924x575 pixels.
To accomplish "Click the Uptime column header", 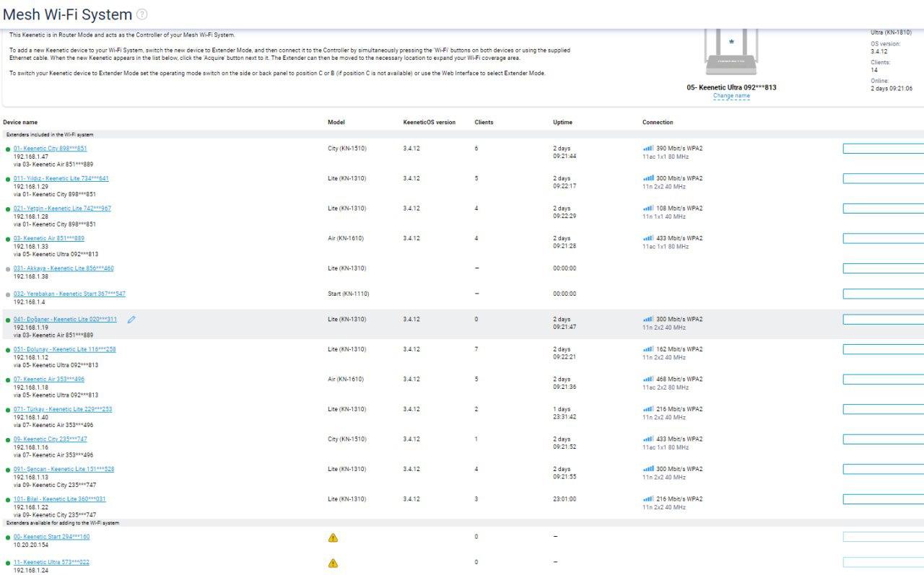I will coord(563,123).
